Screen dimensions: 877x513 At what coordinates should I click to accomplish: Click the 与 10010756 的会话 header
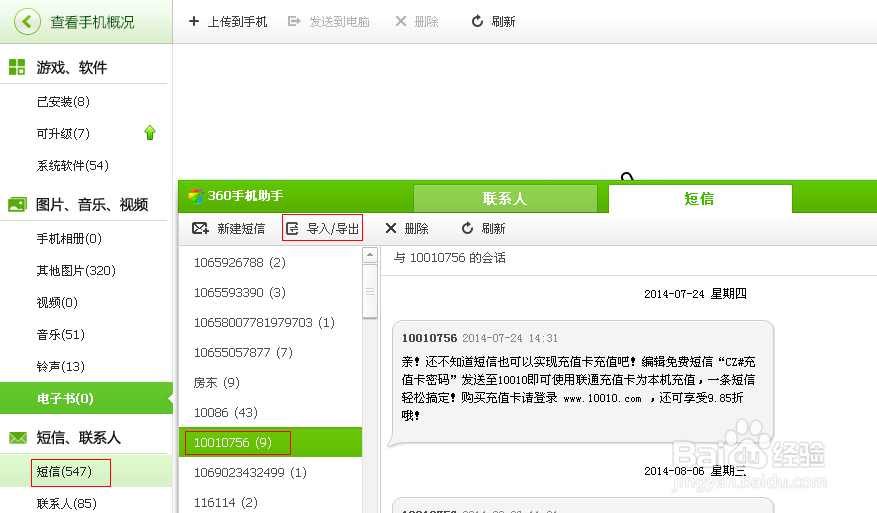tap(450, 258)
